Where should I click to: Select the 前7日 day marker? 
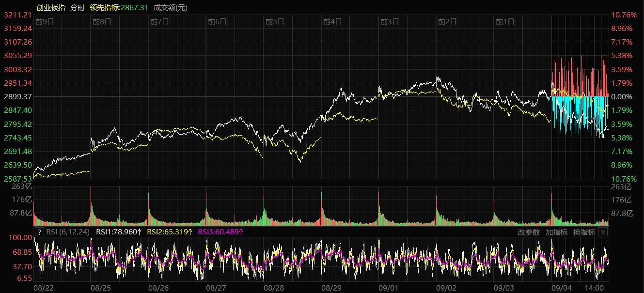(x=159, y=21)
